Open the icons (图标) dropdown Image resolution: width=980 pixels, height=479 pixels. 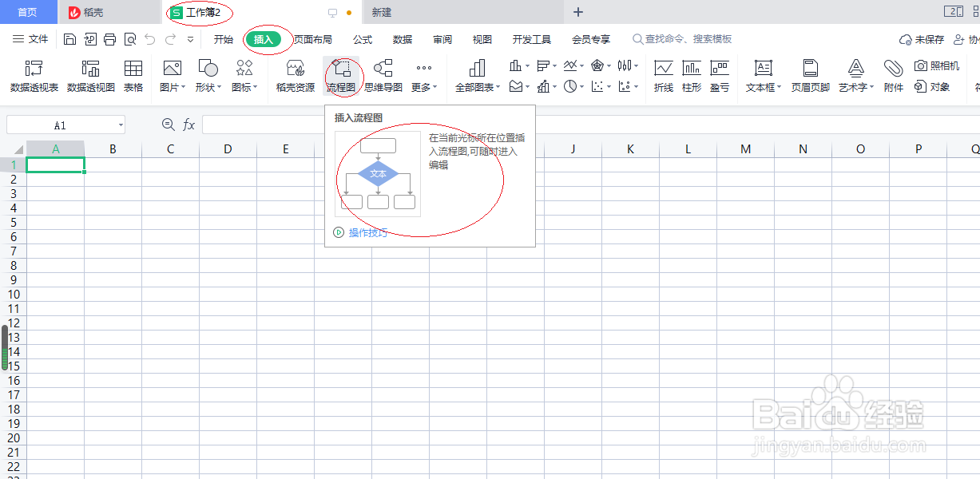click(x=244, y=76)
